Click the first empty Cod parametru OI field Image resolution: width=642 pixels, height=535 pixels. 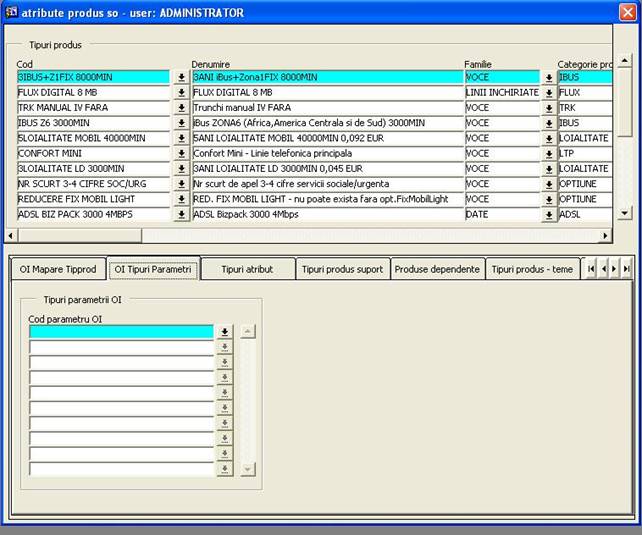click(x=121, y=332)
